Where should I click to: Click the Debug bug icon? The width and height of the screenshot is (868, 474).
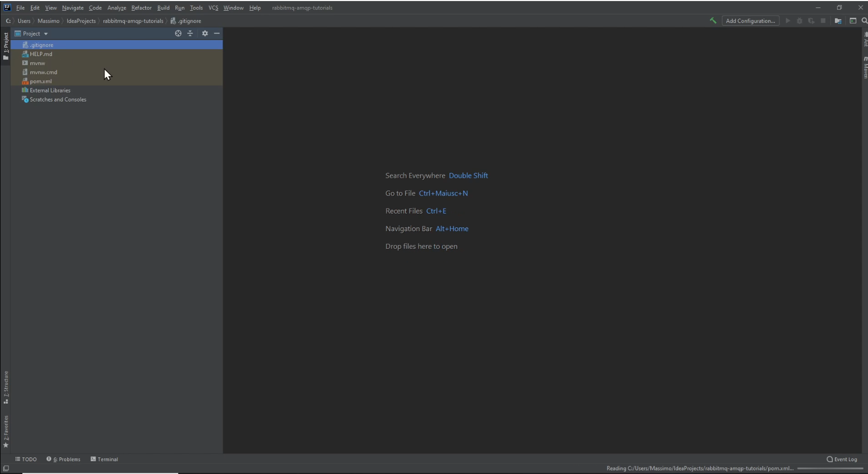pyautogui.click(x=800, y=21)
